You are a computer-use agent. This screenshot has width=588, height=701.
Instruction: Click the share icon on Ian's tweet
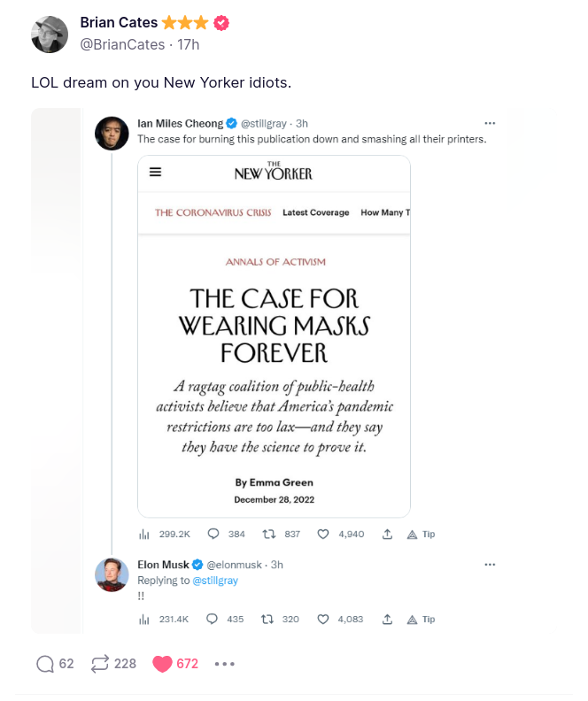(387, 534)
